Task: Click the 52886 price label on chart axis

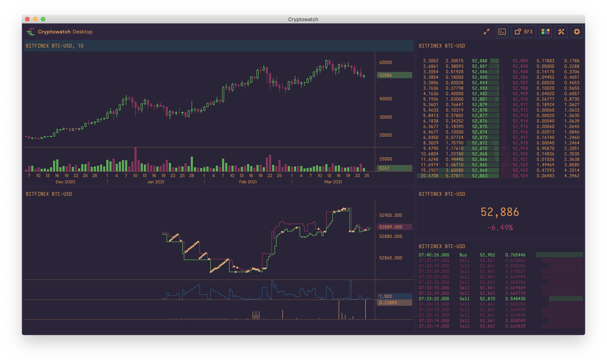Action: tap(394, 75)
